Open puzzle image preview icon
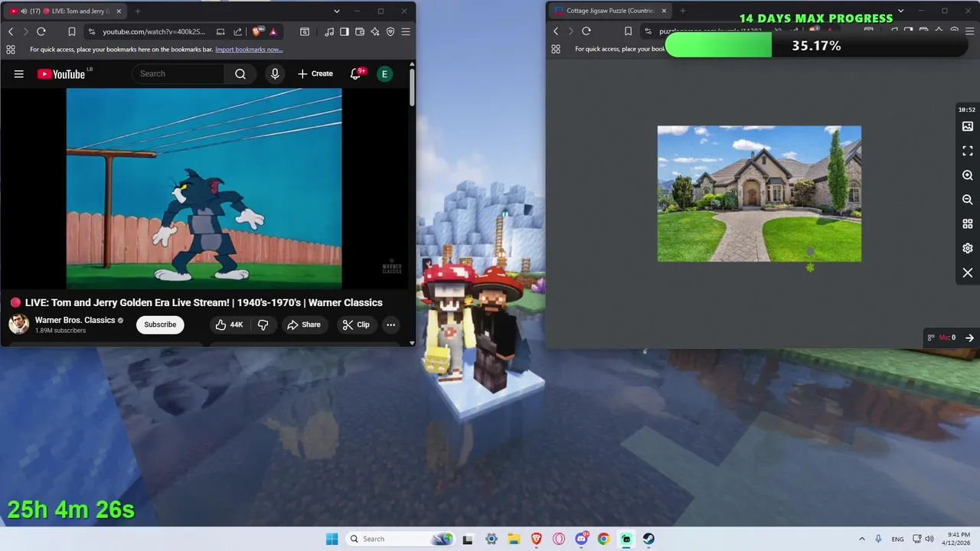This screenshot has width=980, height=551. coord(968,126)
